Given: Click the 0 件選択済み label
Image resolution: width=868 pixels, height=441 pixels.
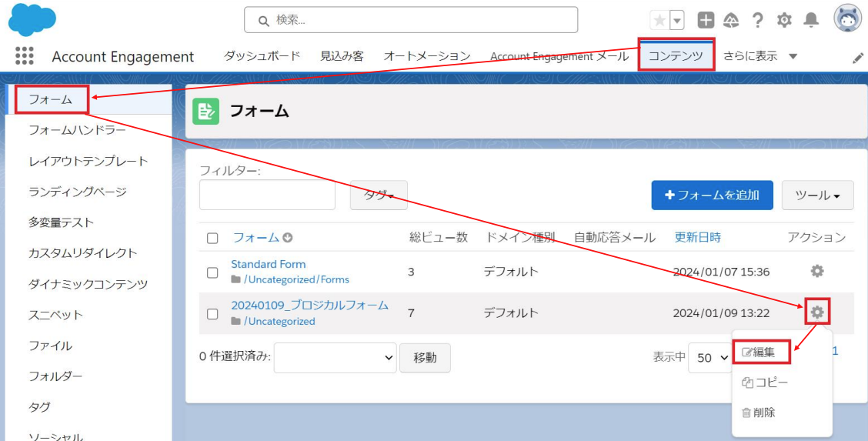Looking at the screenshot, I should [235, 357].
